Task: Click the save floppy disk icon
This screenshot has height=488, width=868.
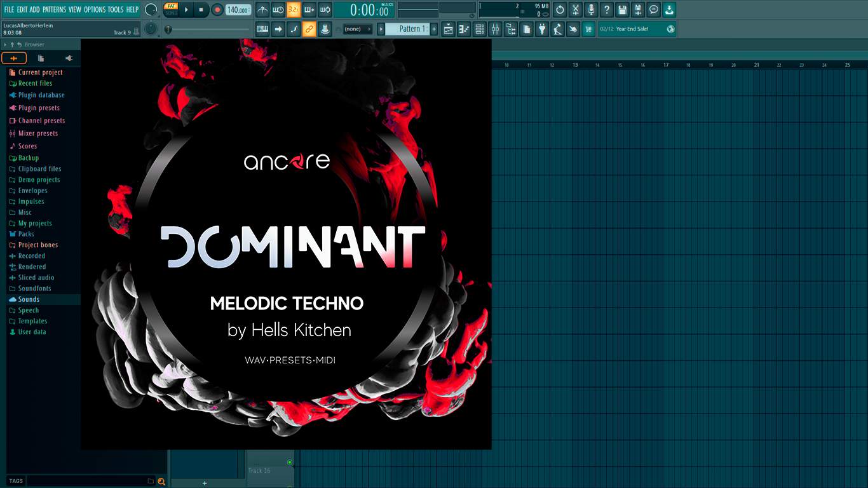Action: click(x=622, y=10)
